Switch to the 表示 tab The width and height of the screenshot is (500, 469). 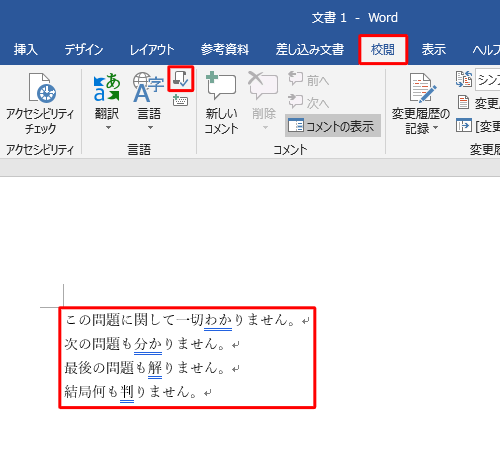coord(434,50)
